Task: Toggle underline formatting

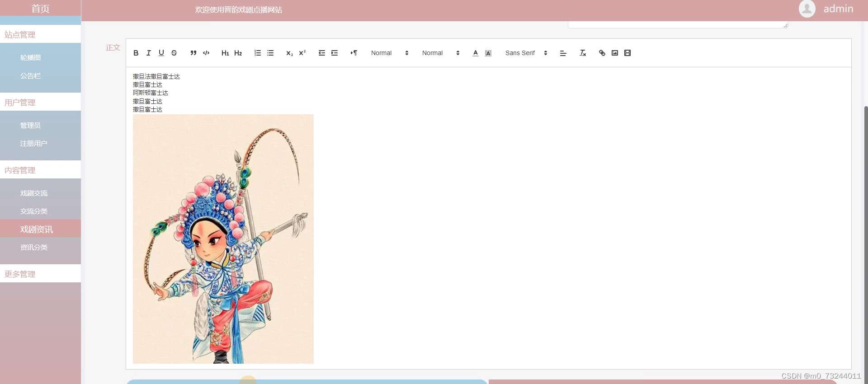Action: (161, 53)
